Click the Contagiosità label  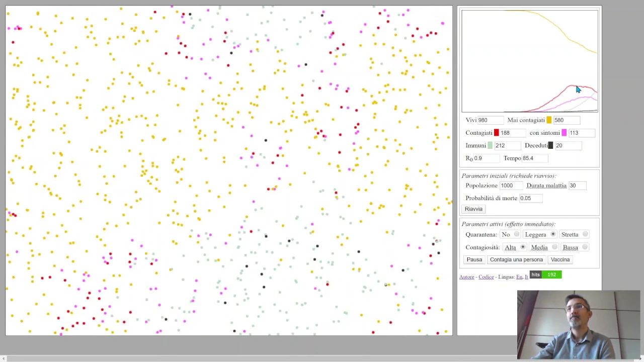[x=482, y=247]
